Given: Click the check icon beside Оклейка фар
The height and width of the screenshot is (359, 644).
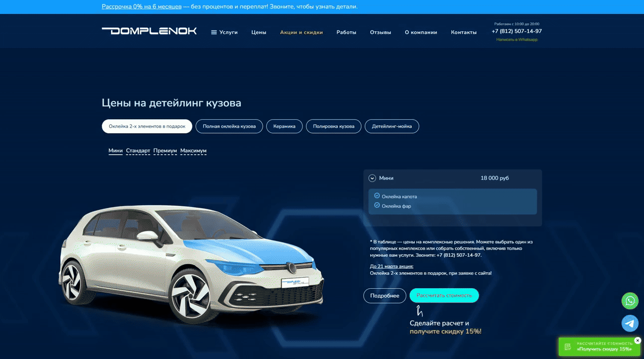Looking at the screenshot, I should (377, 205).
